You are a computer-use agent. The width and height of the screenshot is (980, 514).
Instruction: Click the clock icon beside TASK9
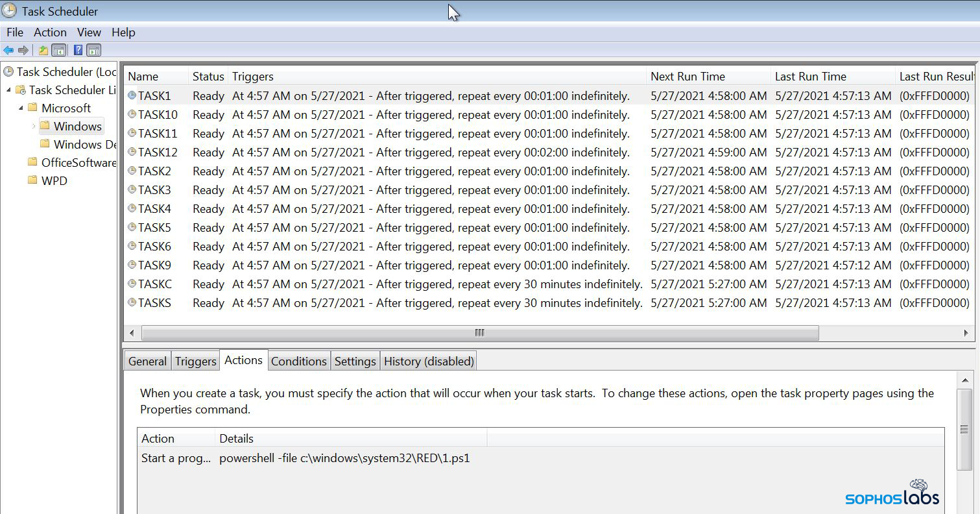132,265
